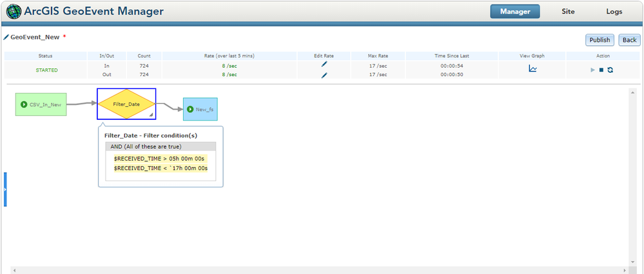
Task: Click the Out rate 8 /sec value
Action: tap(229, 75)
